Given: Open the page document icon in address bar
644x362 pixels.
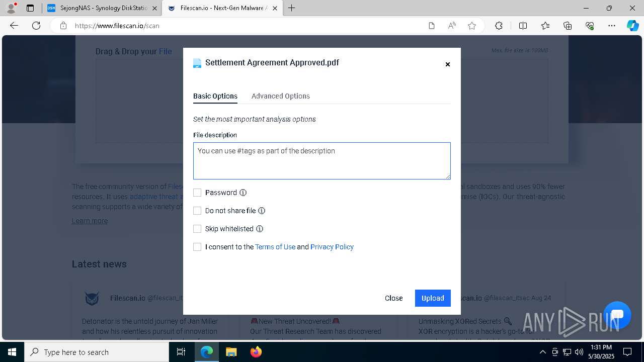Looking at the screenshot, I should [x=431, y=26].
